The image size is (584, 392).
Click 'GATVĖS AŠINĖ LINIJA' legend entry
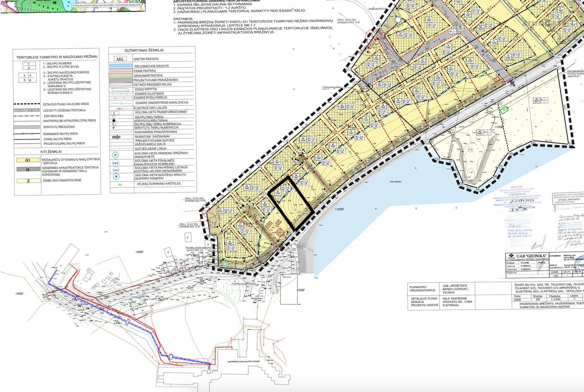151,148
